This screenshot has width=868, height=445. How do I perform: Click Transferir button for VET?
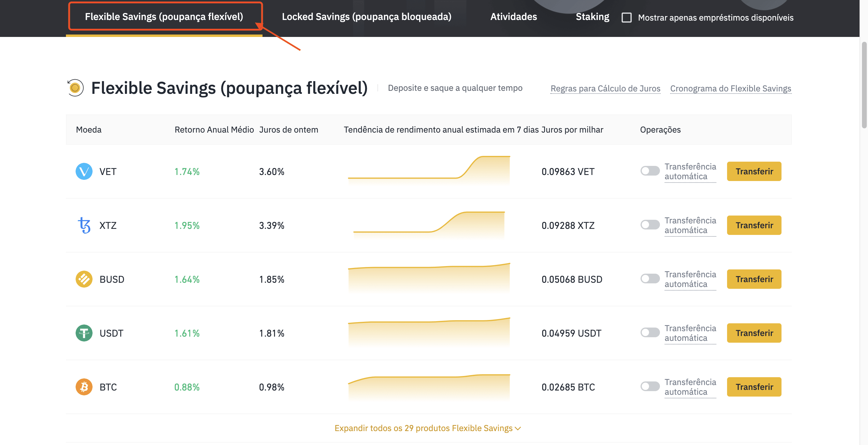tap(754, 171)
